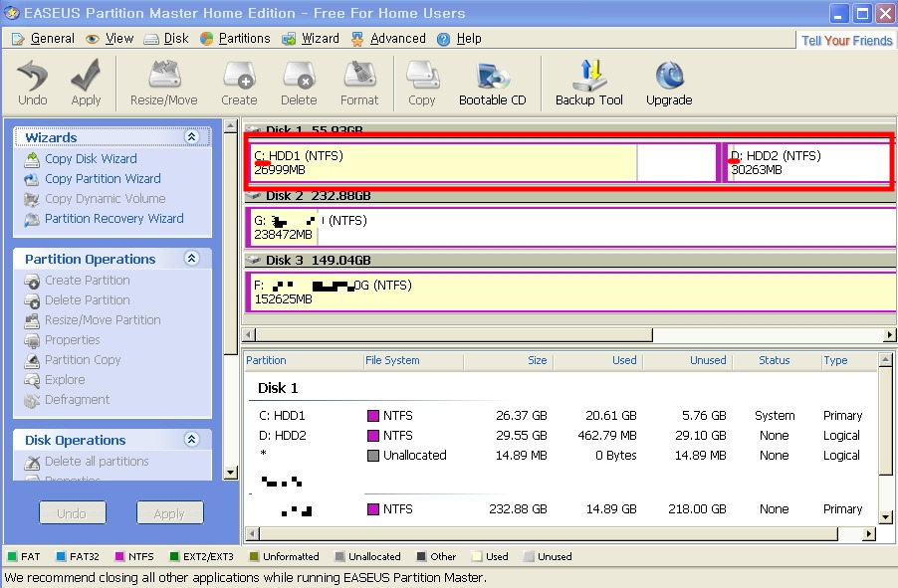
Task: Click the Undo toolbar icon
Action: coord(33,77)
